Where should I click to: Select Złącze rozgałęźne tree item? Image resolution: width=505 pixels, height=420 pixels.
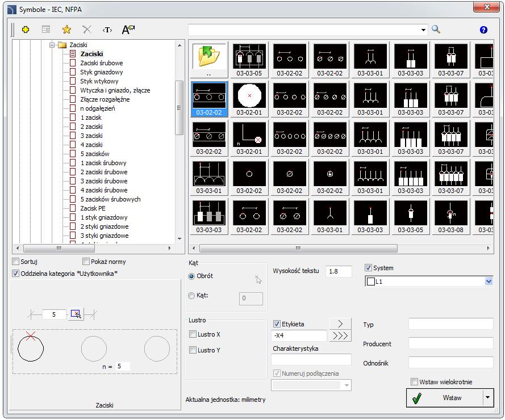coord(105,99)
